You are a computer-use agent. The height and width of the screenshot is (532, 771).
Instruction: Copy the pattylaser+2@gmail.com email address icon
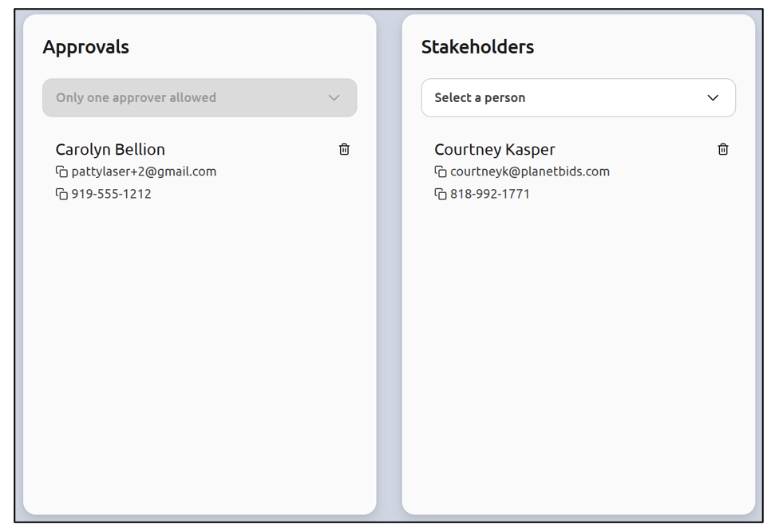point(61,171)
